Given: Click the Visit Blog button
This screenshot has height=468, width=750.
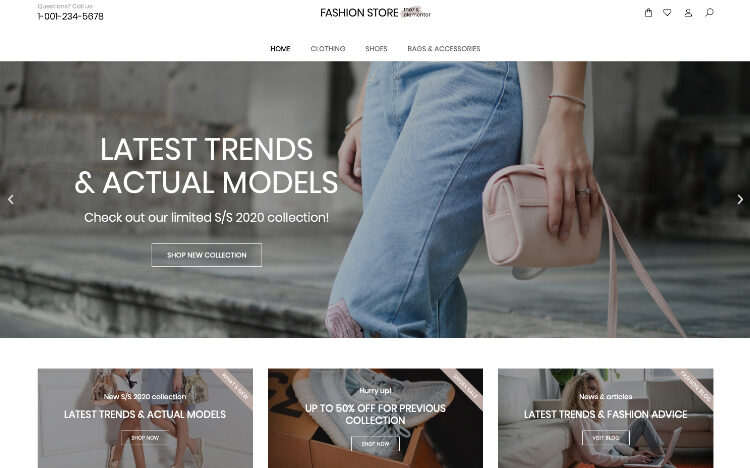Looking at the screenshot, I should [606, 437].
